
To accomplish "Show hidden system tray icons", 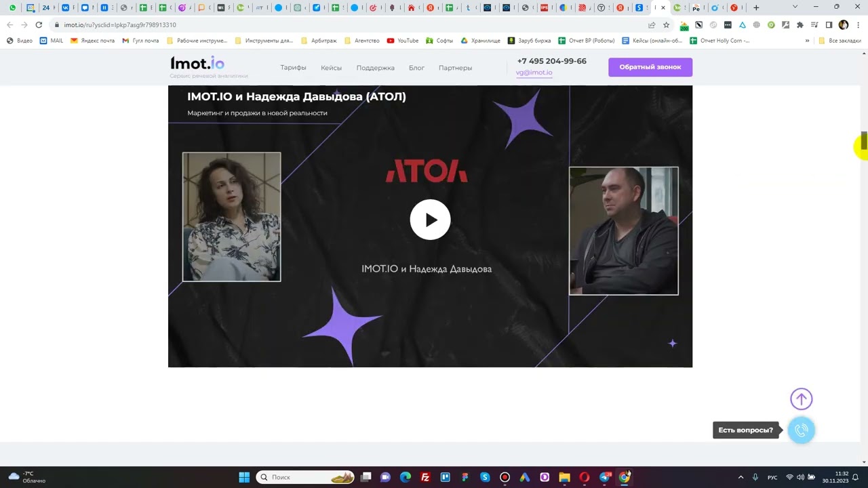I will (x=741, y=477).
